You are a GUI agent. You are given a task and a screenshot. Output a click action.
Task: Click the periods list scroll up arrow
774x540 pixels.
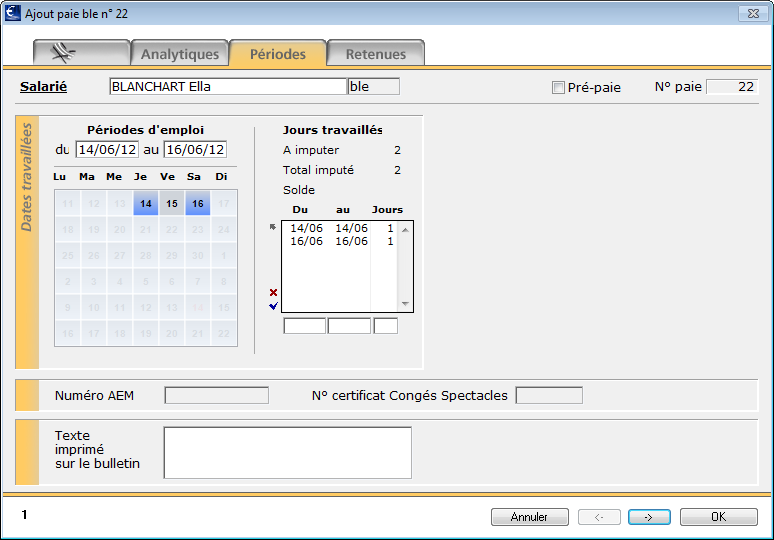click(405, 230)
